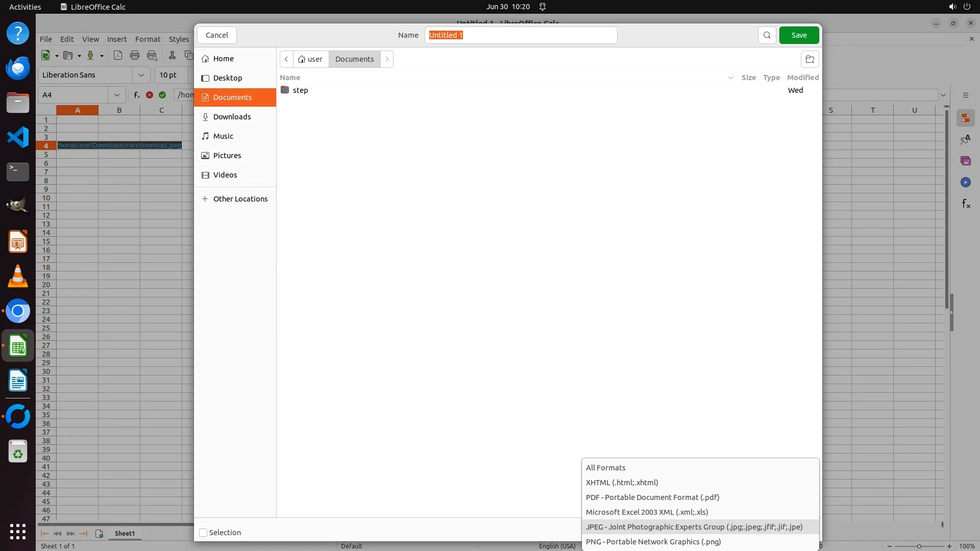
Task: Enable the Selection checkbox
Action: click(203, 533)
